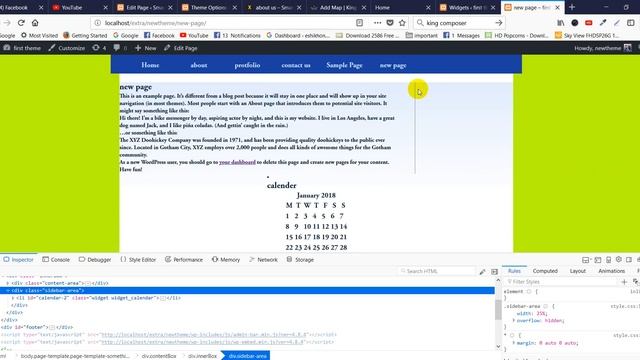The width and height of the screenshot is (640, 360).
Task: Click the about menu link on site
Action: 199,65
